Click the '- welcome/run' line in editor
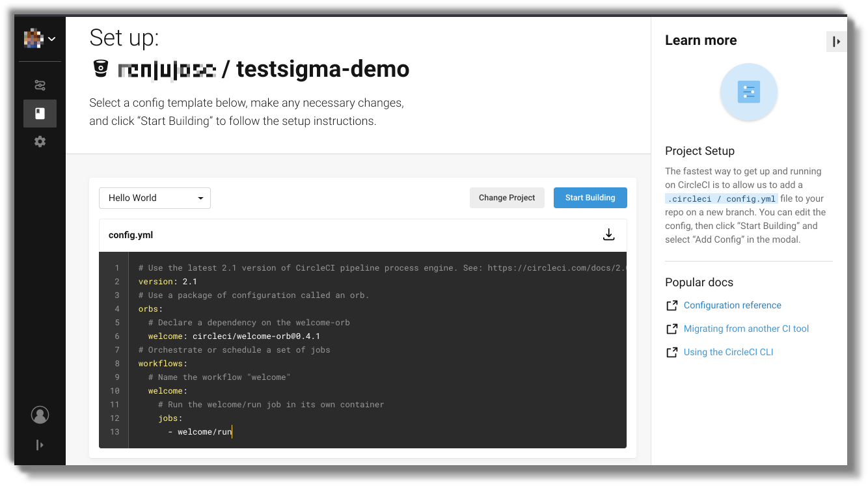The height and width of the screenshot is (486, 868). 200,431
